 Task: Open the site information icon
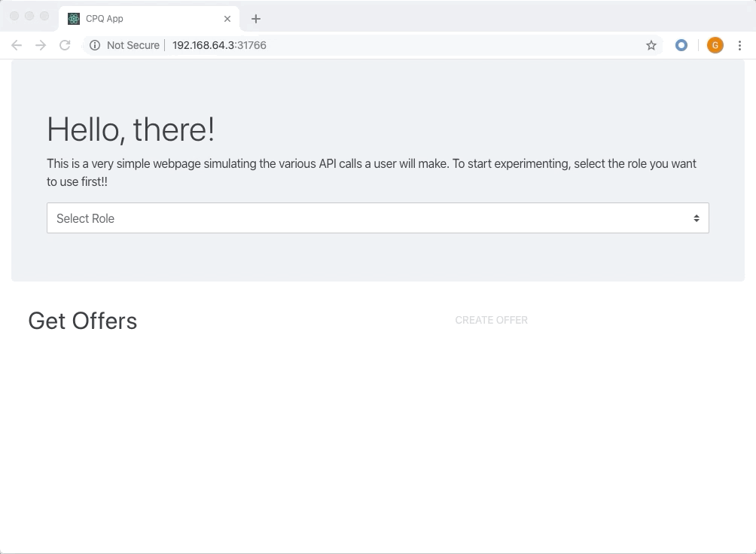(x=95, y=45)
